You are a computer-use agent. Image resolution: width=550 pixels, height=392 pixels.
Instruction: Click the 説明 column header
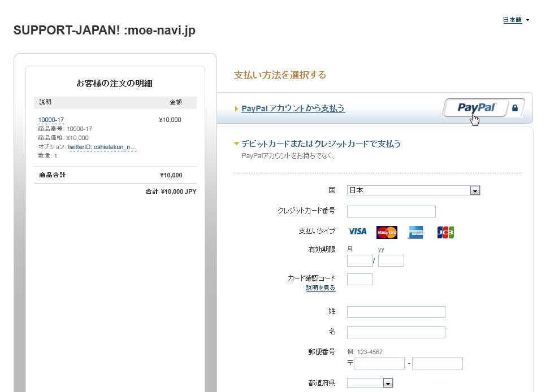(x=45, y=102)
